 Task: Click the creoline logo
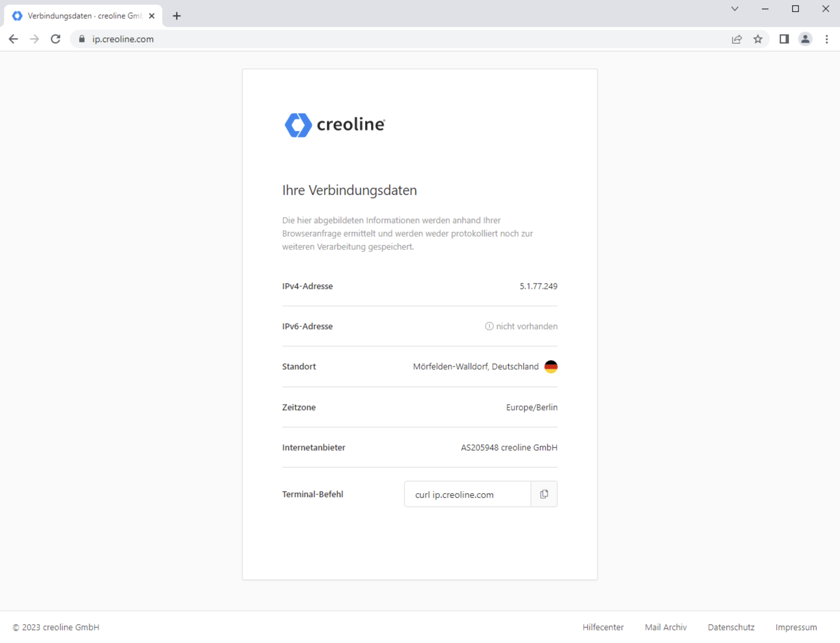click(x=335, y=125)
